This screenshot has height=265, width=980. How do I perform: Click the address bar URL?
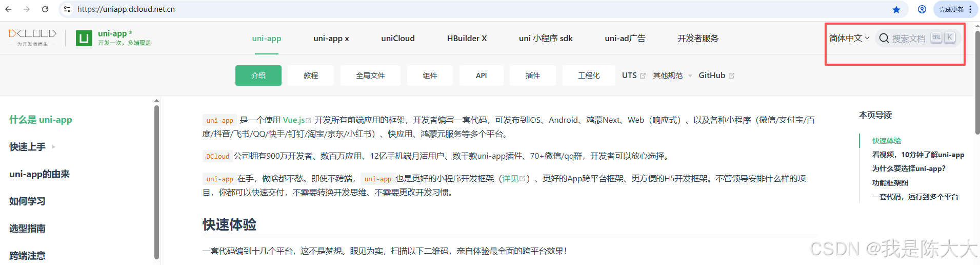(126, 9)
